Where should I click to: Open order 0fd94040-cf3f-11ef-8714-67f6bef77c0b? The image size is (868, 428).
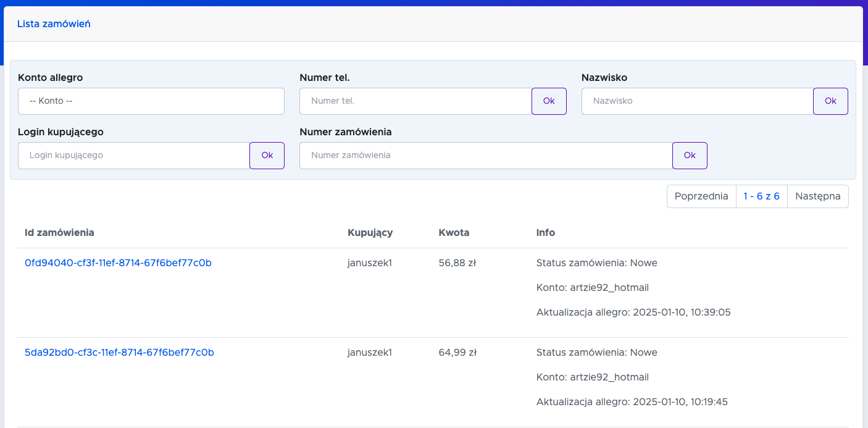coord(118,263)
